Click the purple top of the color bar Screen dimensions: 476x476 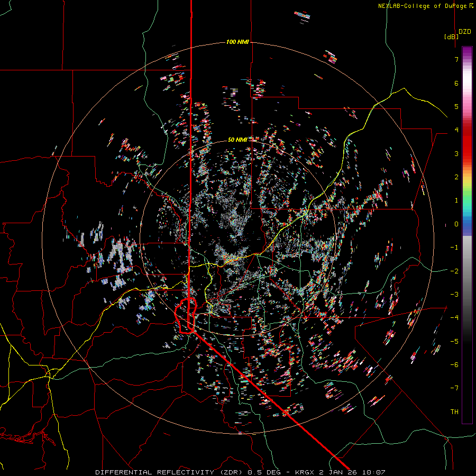click(x=467, y=52)
